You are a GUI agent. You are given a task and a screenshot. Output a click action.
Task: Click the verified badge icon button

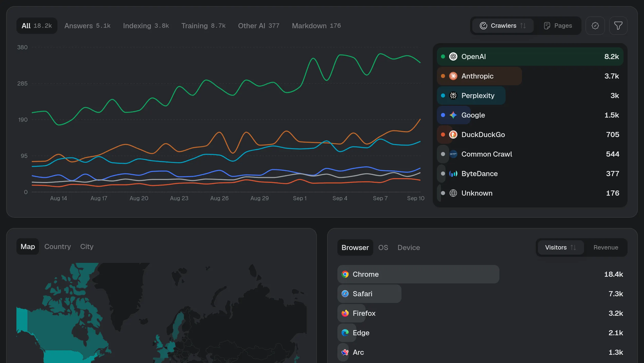(595, 26)
